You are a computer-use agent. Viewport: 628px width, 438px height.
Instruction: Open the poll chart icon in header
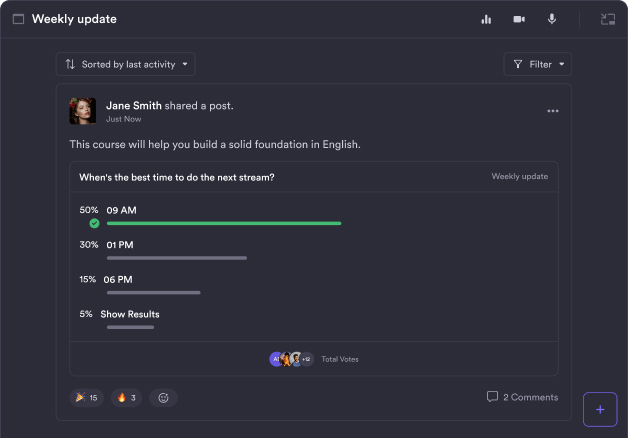[x=486, y=19]
